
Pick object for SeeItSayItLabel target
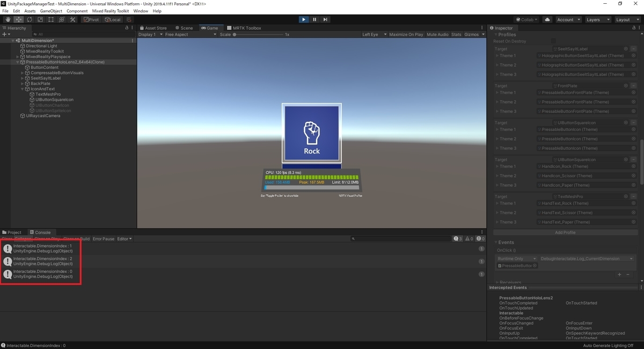(626, 49)
